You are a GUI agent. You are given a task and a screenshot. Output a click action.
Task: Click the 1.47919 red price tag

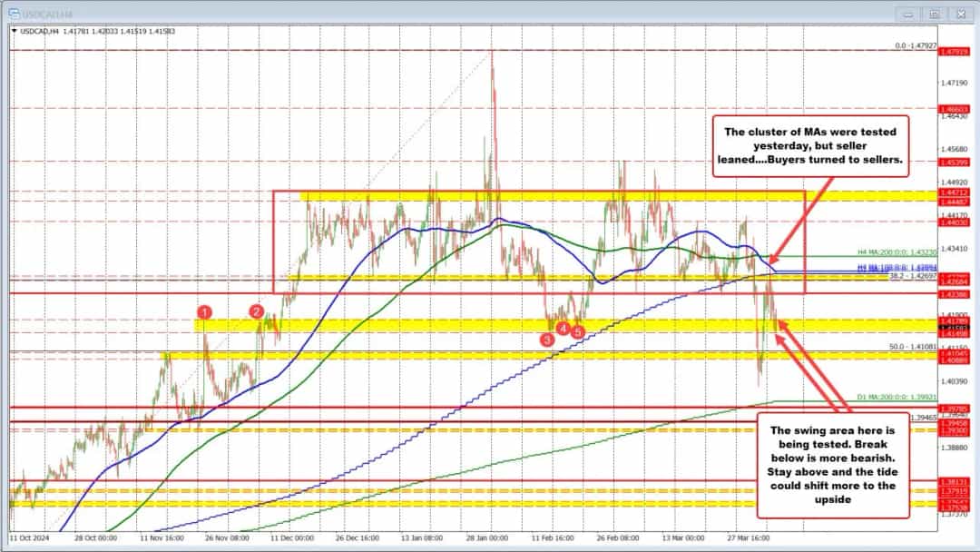point(954,52)
